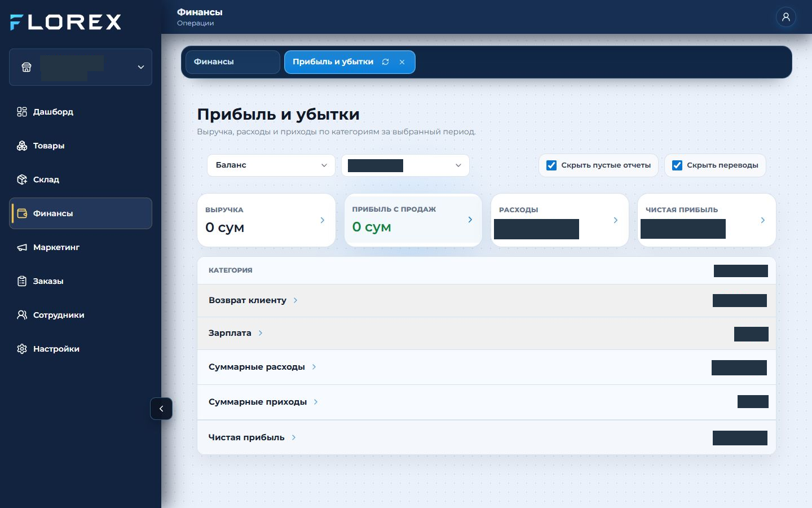
Task: Expand Чистая прибыль row chevron
Action: 294,437
